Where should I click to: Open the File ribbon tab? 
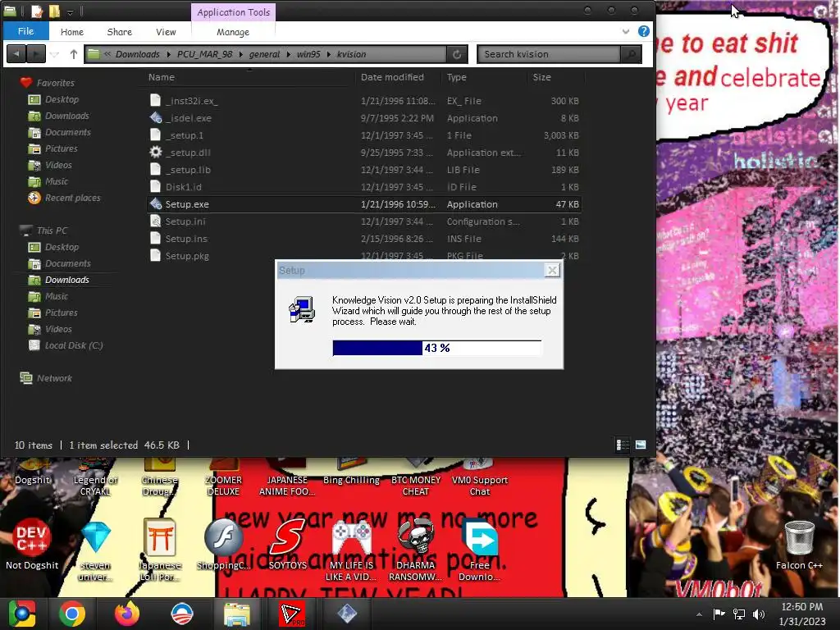pyautogui.click(x=25, y=31)
